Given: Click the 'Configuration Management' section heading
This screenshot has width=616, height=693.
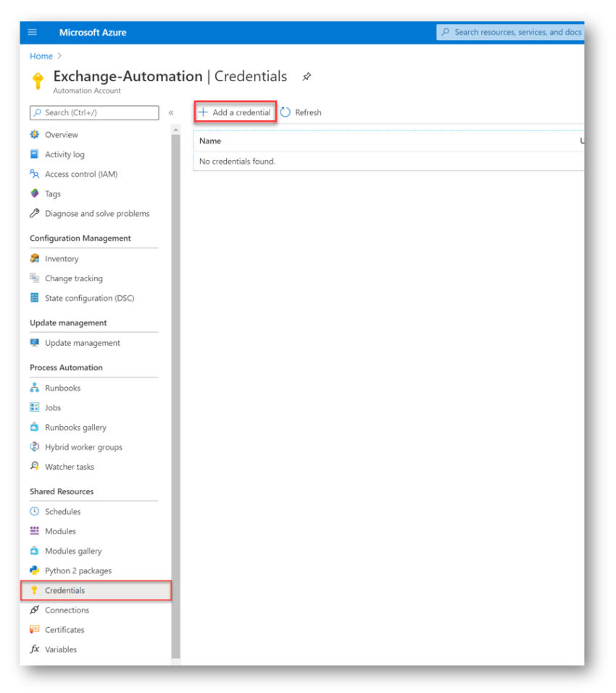Looking at the screenshot, I should 80,238.
